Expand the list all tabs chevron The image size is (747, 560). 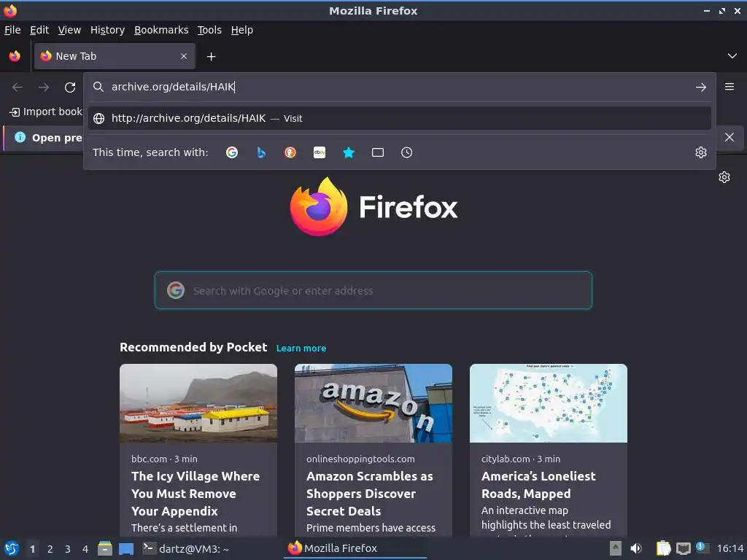(x=732, y=56)
